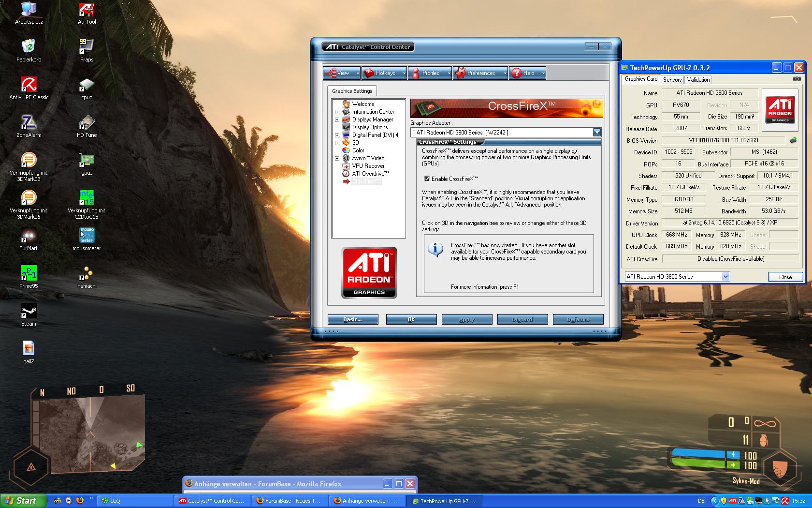This screenshot has width=812, height=508.
Task: Click the Close button in GPU-Z
Action: tap(785, 277)
